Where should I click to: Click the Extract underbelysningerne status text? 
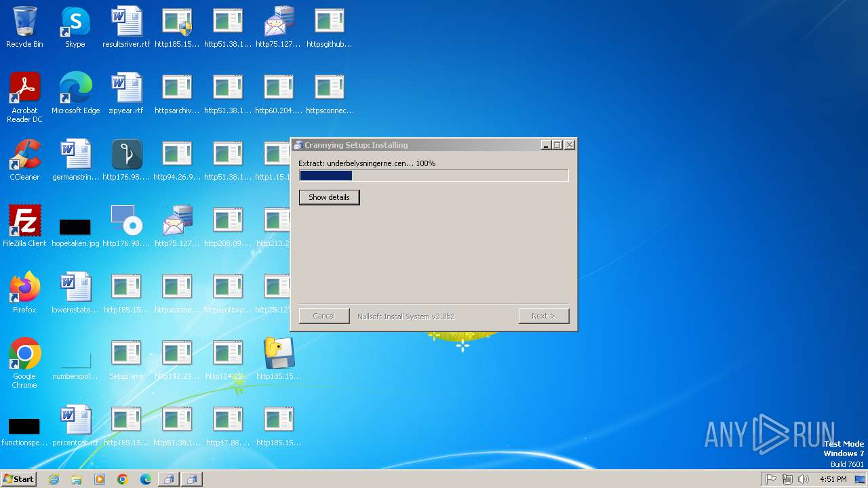tap(367, 163)
